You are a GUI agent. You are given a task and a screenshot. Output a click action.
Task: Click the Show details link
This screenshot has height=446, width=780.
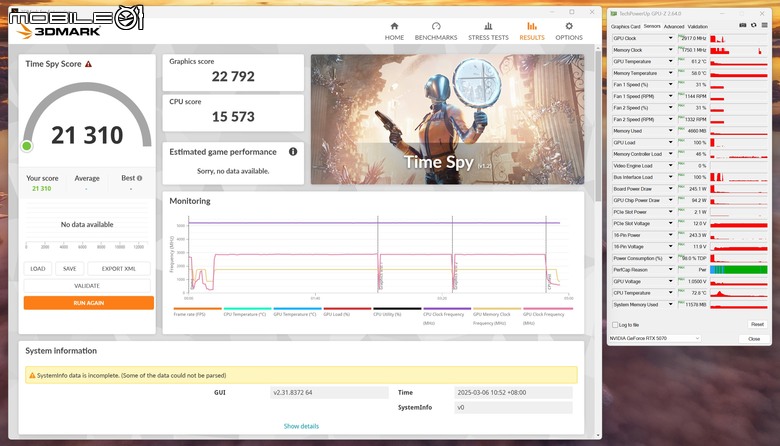tap(301, 426)
